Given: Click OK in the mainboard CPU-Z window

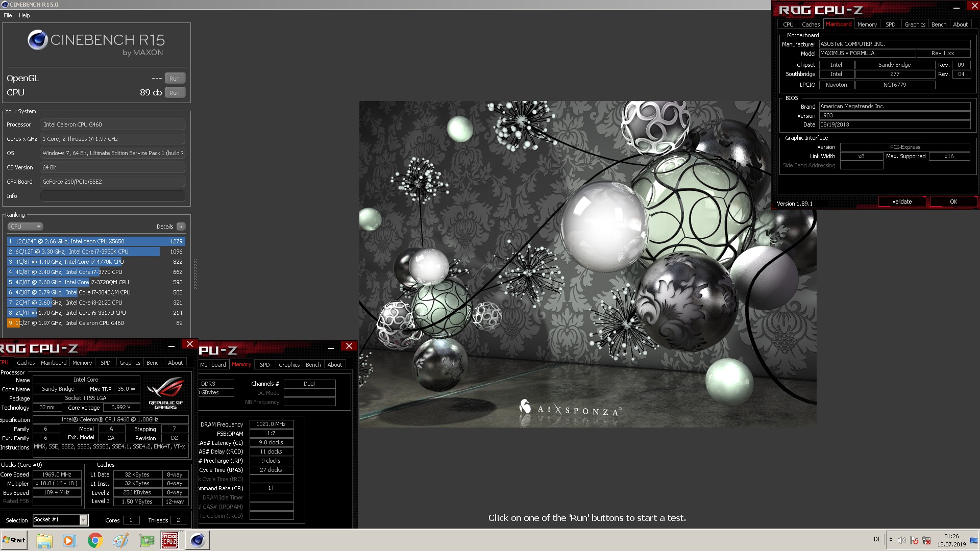Looking at the screenshot, I should (x=953, y=202).
